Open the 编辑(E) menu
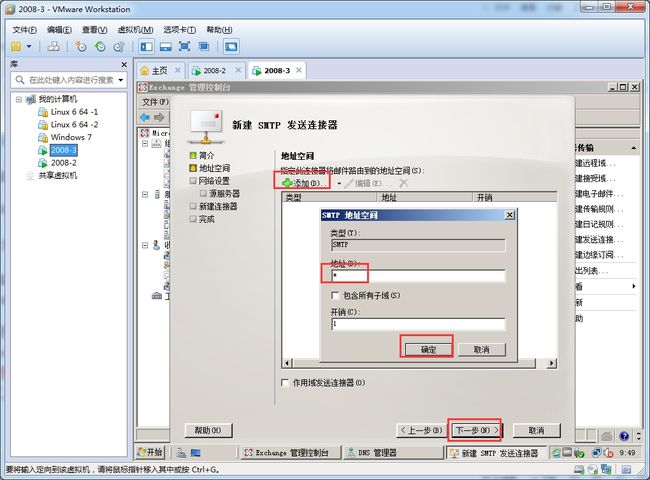This screenshot has width=650, height=480. (59, 30)
